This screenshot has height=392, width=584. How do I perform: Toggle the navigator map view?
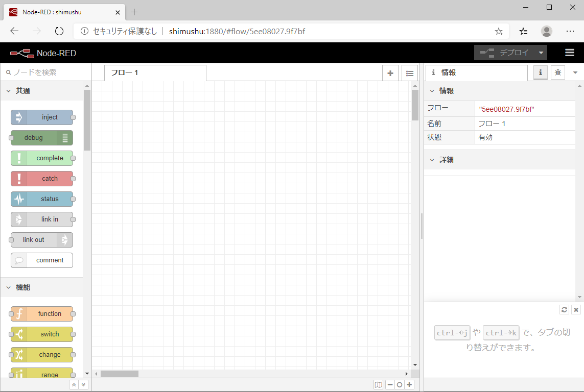[379, 384]
